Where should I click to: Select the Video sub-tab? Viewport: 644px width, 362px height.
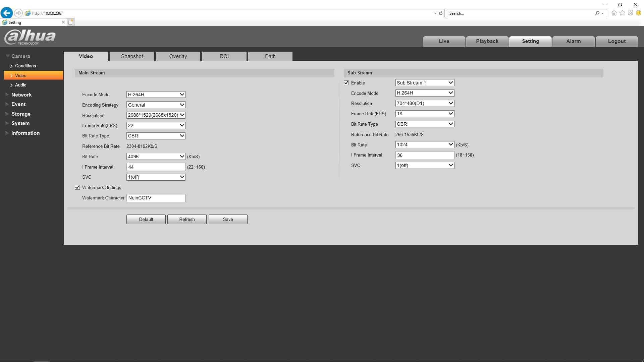point(86,56)
